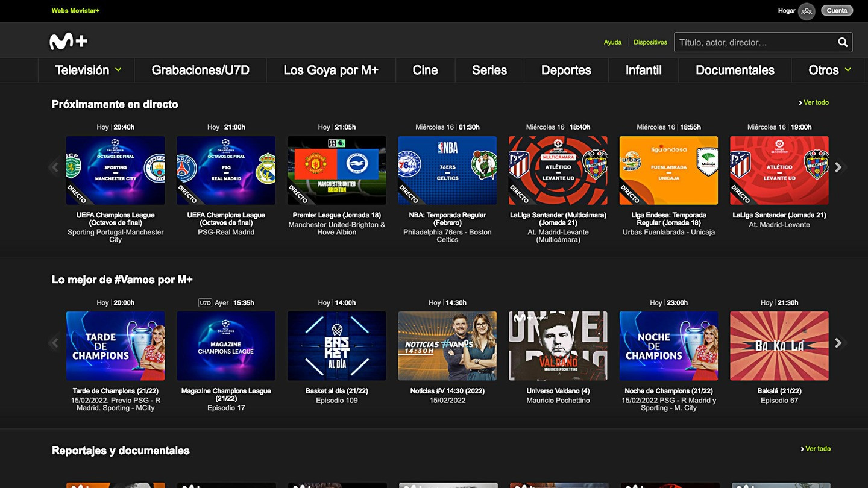Screen dimensions: 868x488
Task: Click the Cuenta button
Action: pyautogui.click(x=837, y=11)
